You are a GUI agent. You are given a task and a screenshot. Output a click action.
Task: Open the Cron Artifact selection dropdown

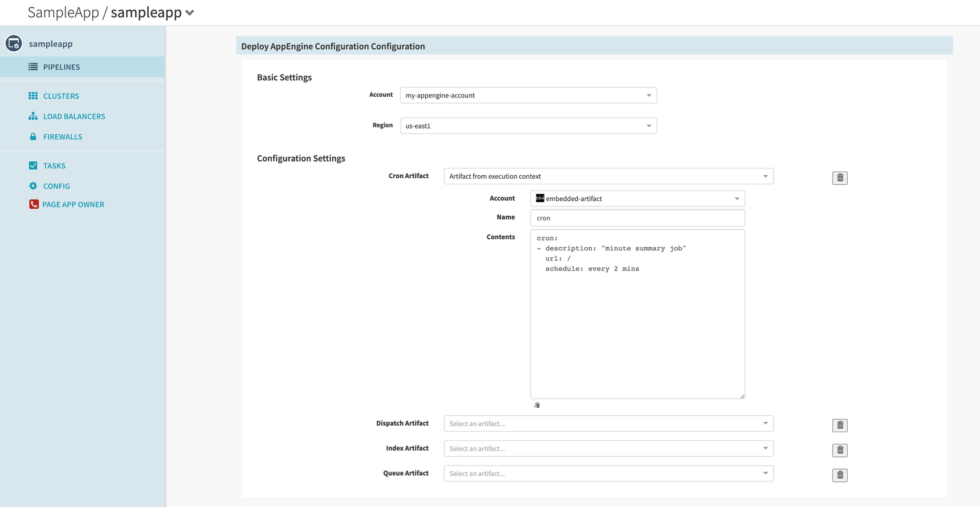608,176
